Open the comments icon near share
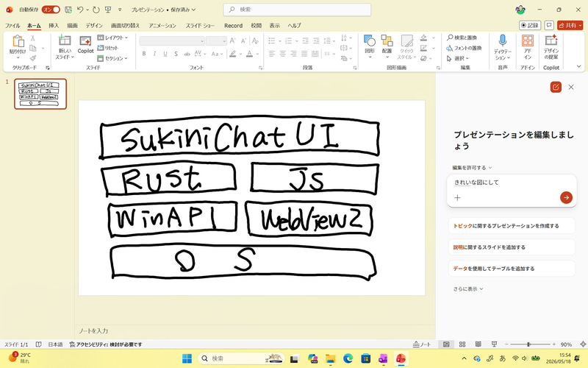The width and height of the screenshot is (588, 368). 549,25
